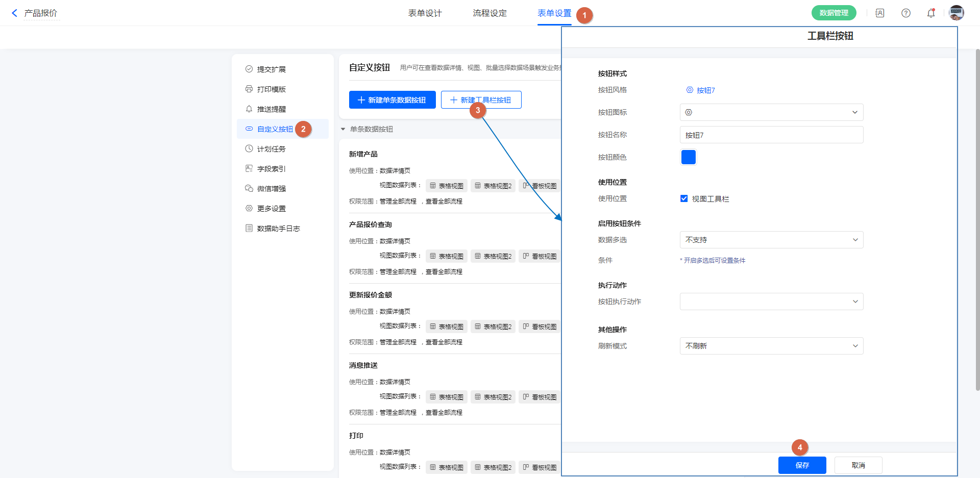Open the 按钮执行动作 dropdown
Screen dimensions: 980x478
coord(771,301)
